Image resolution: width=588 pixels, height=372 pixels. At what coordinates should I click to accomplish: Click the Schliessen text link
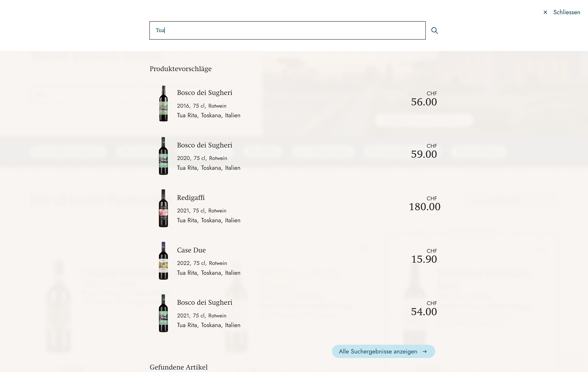[567, 12]
